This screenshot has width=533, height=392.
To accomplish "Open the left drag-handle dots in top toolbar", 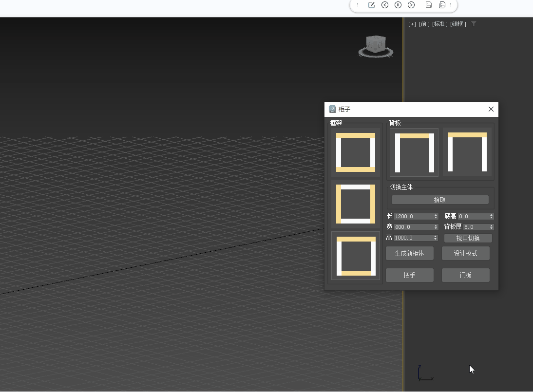I will (358, 5).
